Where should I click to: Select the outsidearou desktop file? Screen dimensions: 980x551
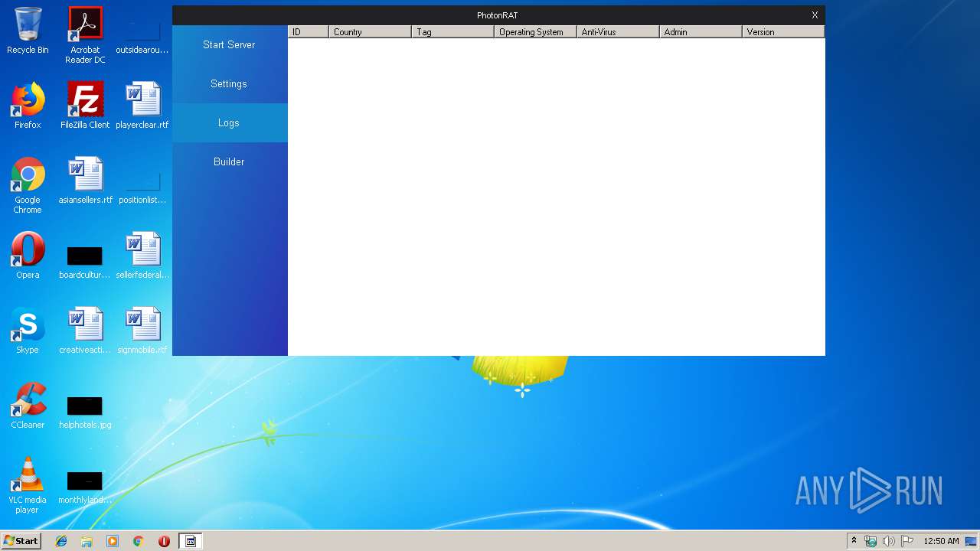(x=142, y=37)
